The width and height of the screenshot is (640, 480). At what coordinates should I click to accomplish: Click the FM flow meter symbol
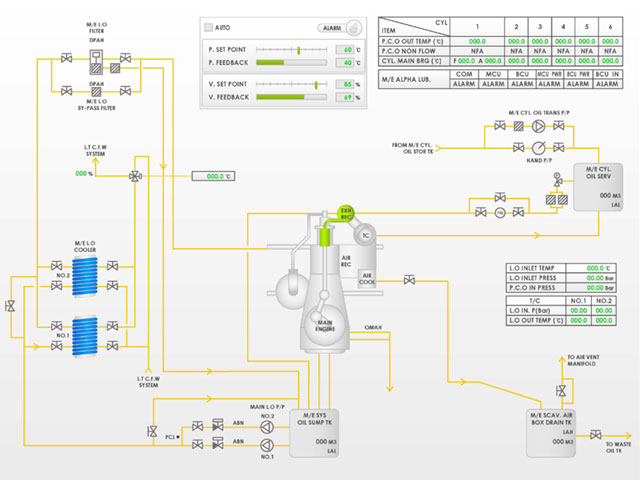[x=500, y=213]
